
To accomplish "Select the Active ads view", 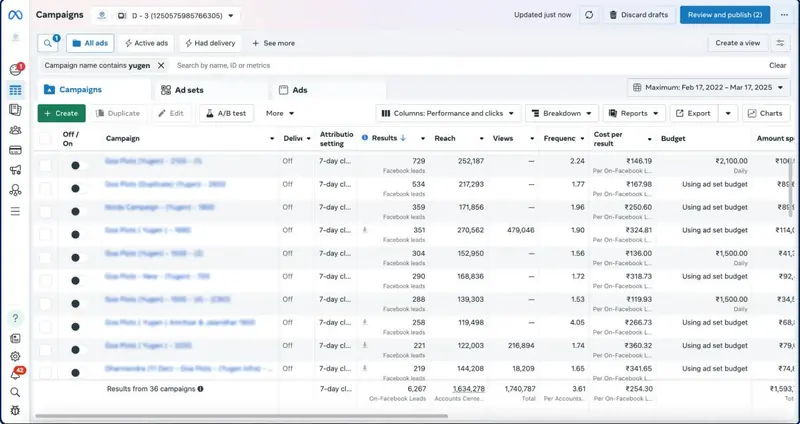I will (x=146, y=43).
